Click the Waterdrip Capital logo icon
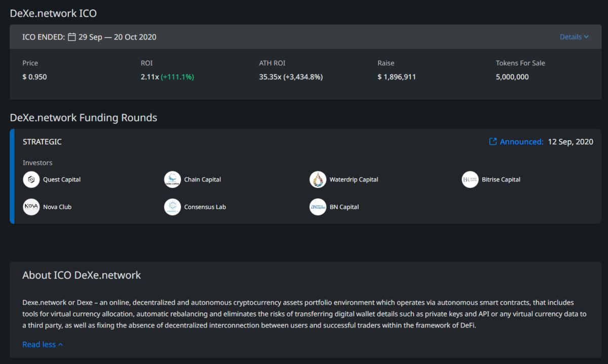Image resolution: width=608 pixels, height=364 pixels. (x=318, y=180)
